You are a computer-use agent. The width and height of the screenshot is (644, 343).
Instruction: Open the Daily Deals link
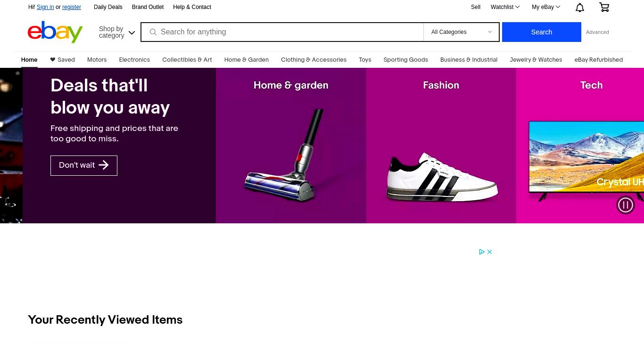pyautogui.click(x=108, y=7)
